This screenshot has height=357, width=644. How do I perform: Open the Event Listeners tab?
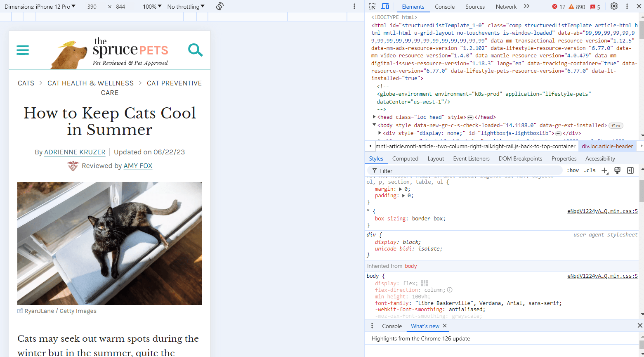[x=471, y=158]
